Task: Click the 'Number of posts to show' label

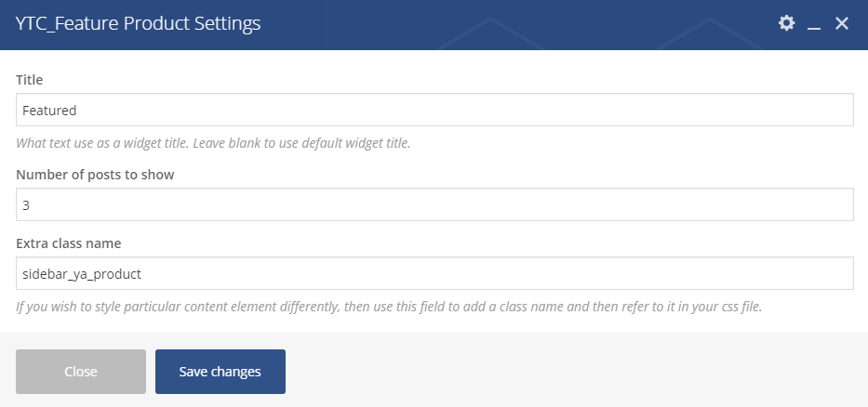Action: (x=95, y=175)
